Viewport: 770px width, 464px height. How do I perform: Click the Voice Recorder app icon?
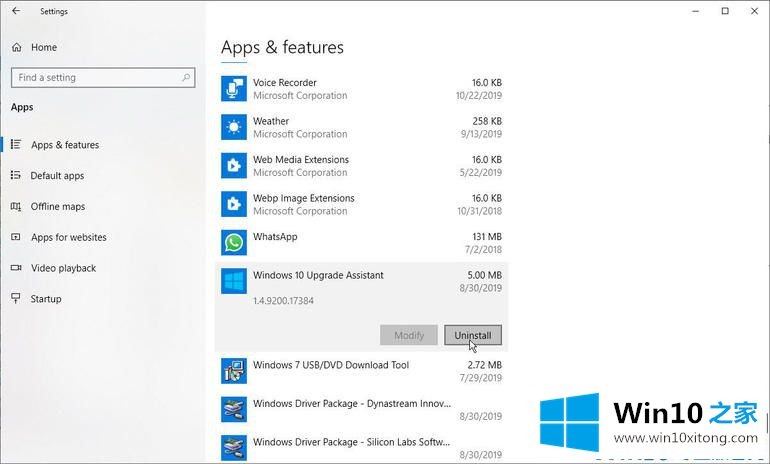tap(234, 89)
